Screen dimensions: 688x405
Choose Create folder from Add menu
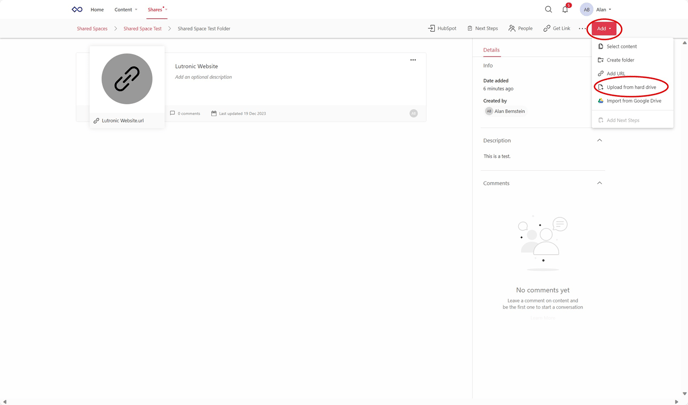620,60
